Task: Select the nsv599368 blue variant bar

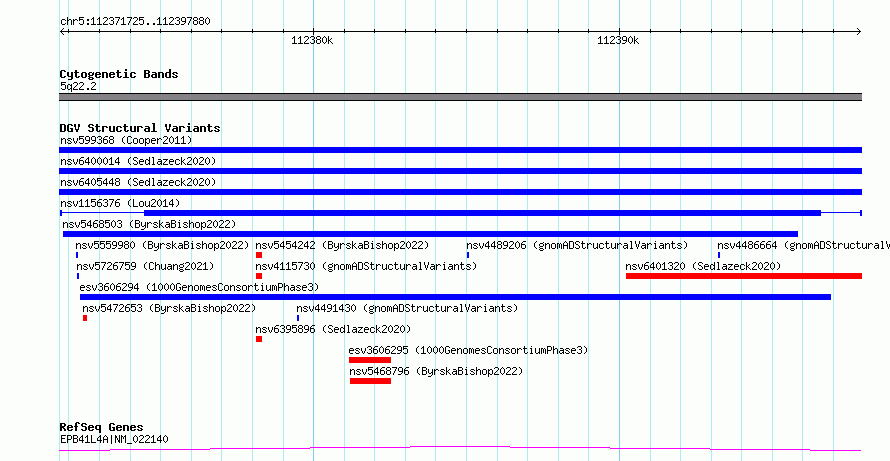Action: click(x=460, y=150)
